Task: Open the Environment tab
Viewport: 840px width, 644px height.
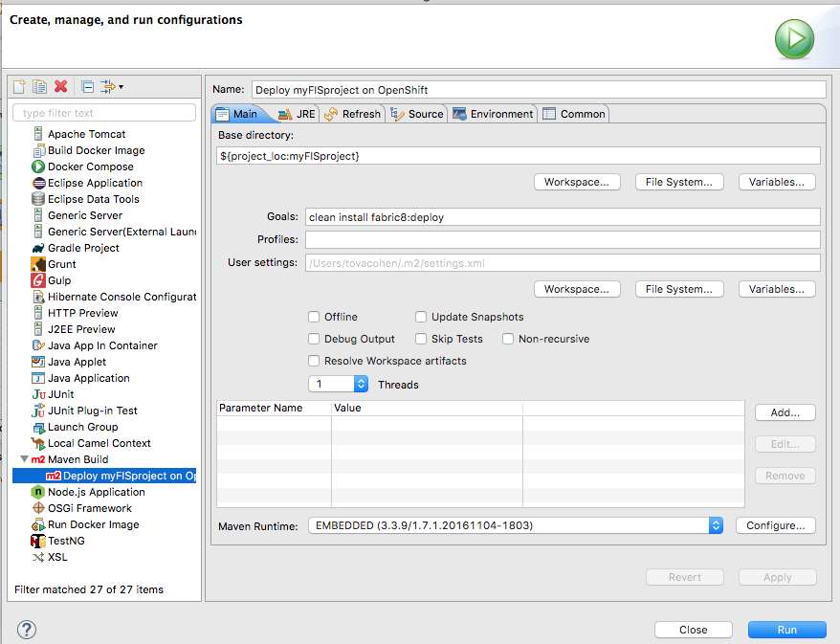Action: (x=492, y=114)
